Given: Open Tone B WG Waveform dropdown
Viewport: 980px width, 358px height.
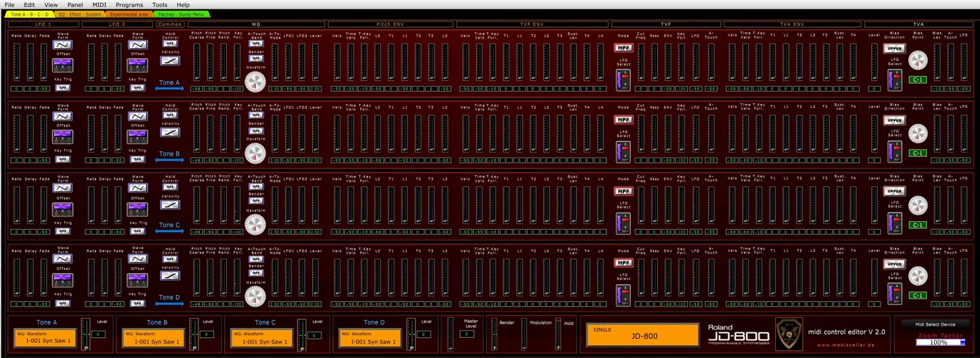Looking at the screenshot, I should 154,338.
